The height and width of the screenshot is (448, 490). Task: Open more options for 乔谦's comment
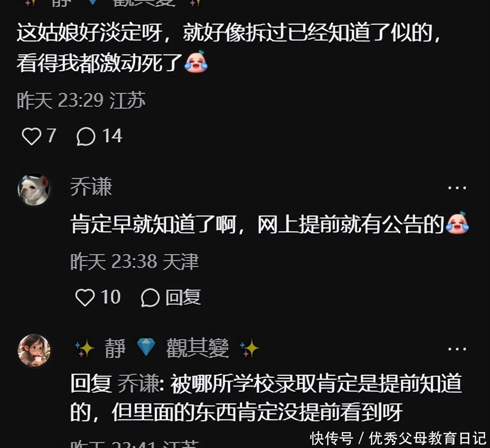point(457,187)
